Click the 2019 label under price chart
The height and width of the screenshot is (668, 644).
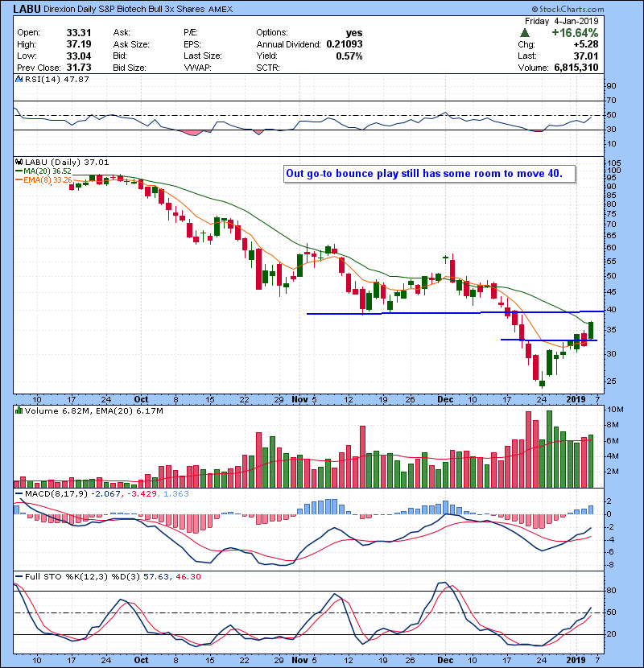(576, 400)
